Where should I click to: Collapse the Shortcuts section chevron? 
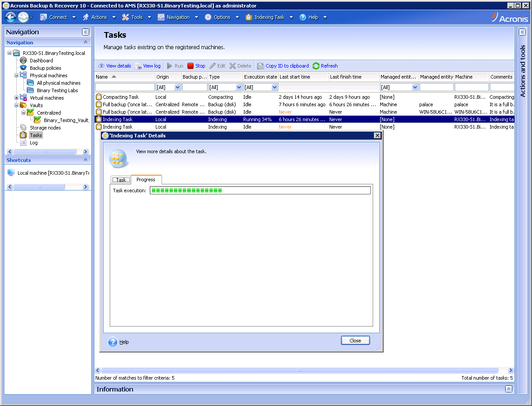86,160
